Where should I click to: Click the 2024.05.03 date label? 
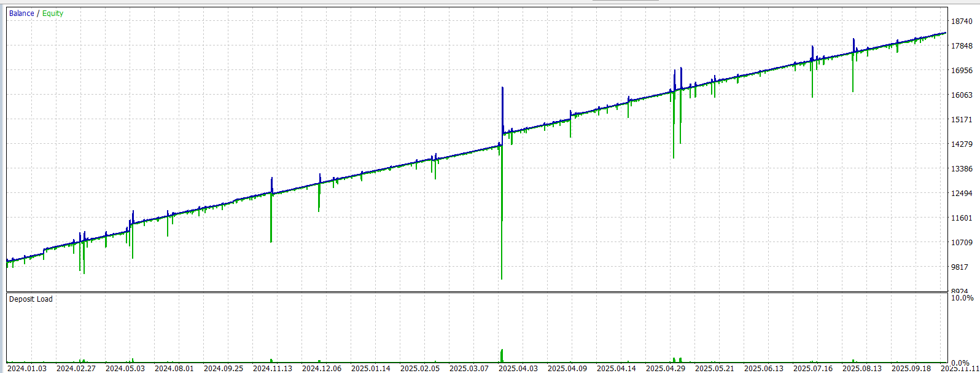click(125, 369)
